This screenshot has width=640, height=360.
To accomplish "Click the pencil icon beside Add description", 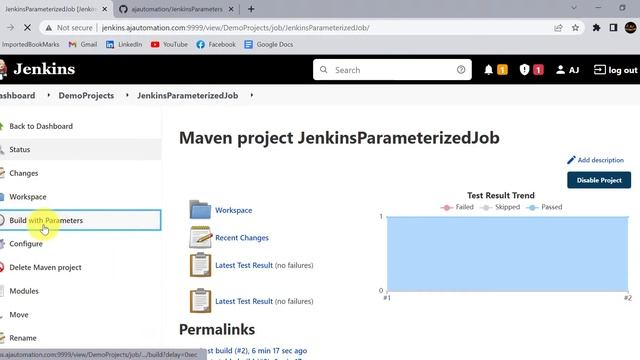I will click(x=571, y=160).
